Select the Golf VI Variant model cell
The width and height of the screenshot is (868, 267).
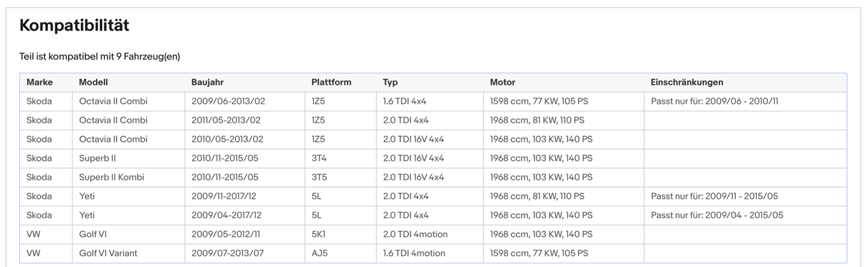pyautogui.click(x=108, y=253)
